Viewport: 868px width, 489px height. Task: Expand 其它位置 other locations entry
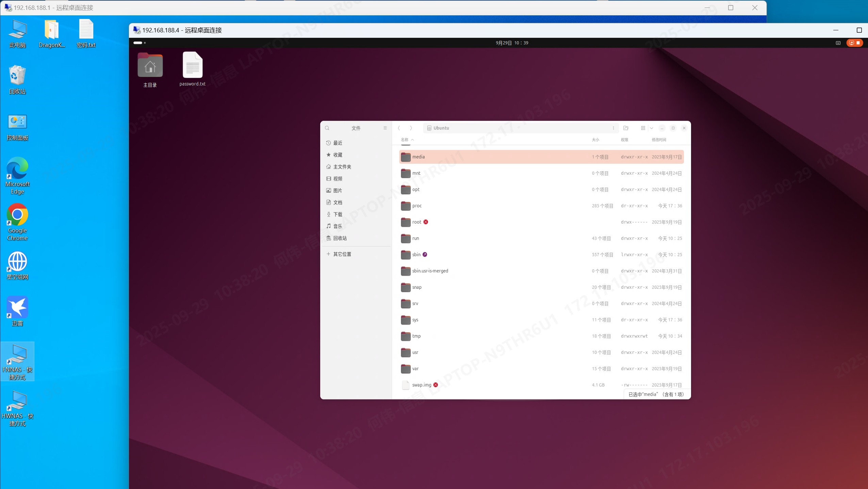coord(342,254)
